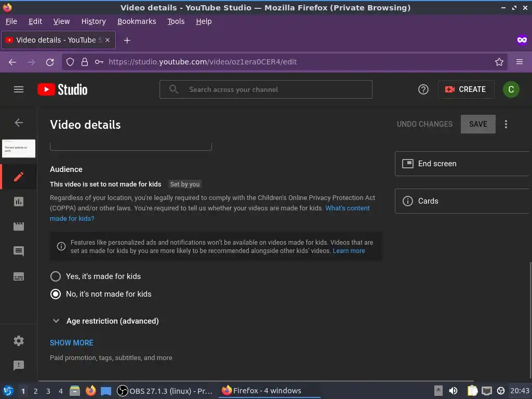Select the Video details - YouTube tab
532x399 pixels.
coord(58,40)
